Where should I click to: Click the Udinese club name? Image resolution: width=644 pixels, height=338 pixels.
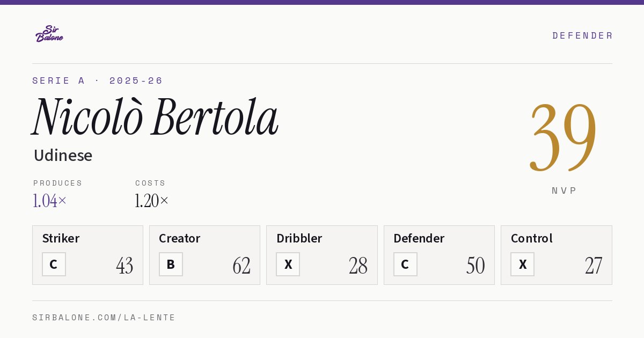(x=63, y=156)
